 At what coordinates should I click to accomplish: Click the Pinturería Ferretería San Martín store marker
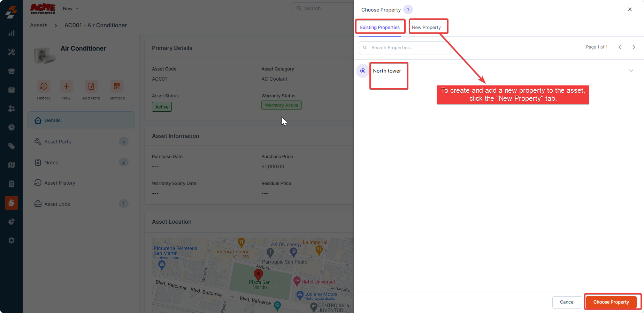pos(162,265)
